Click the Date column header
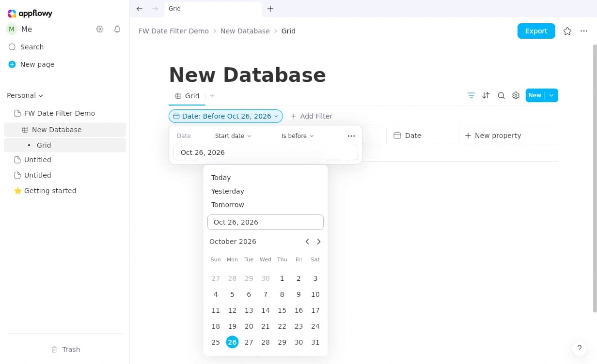597x364 pixels. coord(423,136)
